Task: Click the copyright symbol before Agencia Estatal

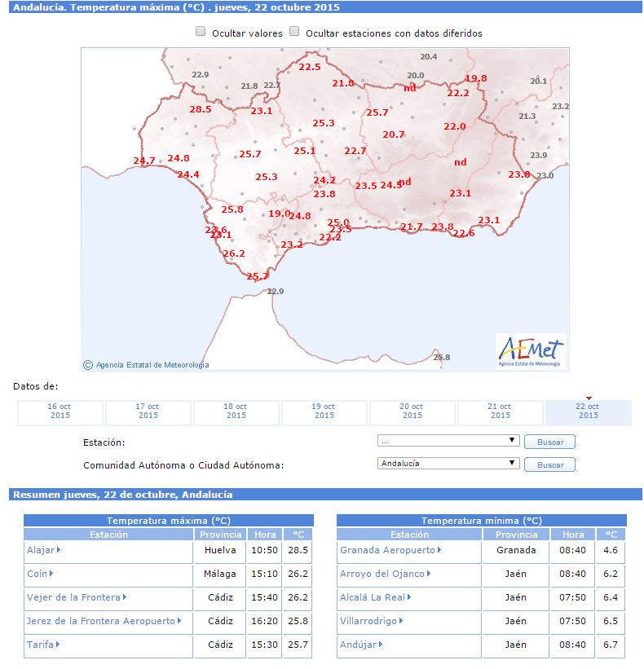Action: pos(88,365)
